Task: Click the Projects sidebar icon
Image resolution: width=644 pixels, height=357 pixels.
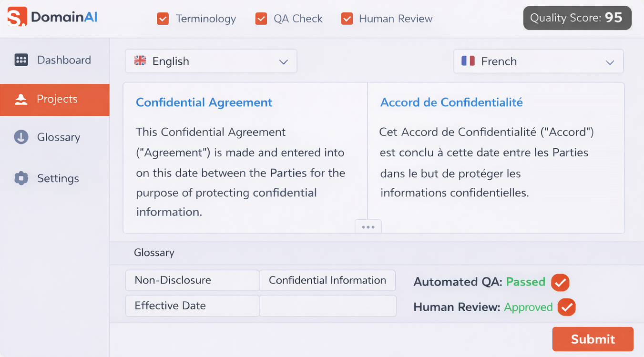Action: (x=21, y=99)
